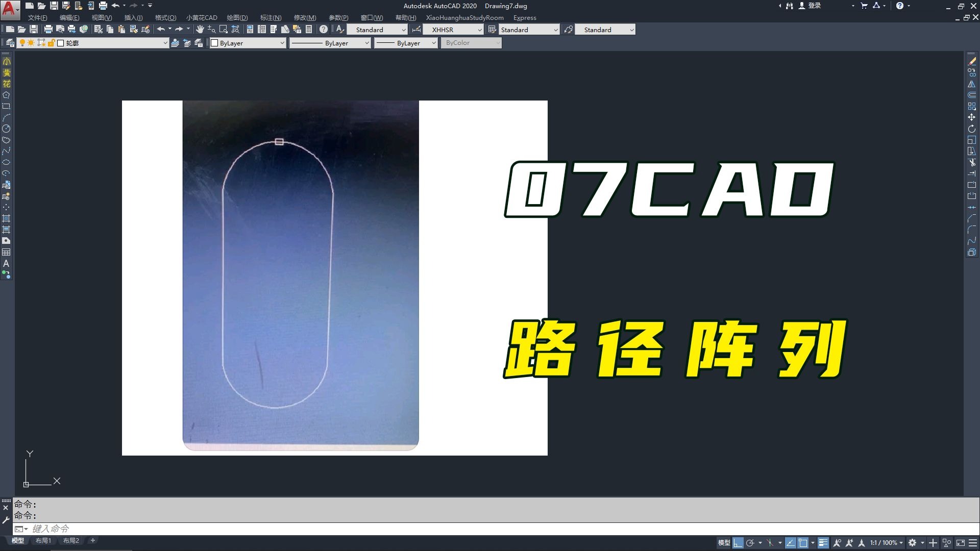The width and height of the screenshot is (980, 551).
Task: Toggle Object snap in status bar
Action: [803, 543]
